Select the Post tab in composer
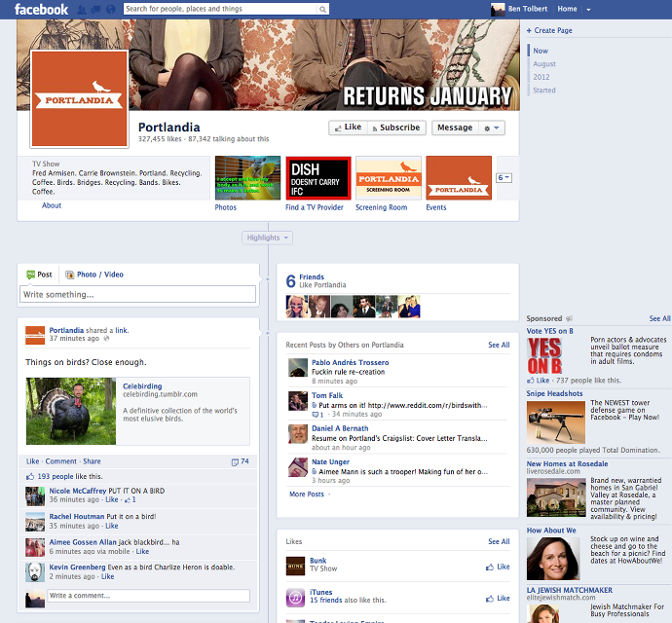672x623 pixels. 39,275
